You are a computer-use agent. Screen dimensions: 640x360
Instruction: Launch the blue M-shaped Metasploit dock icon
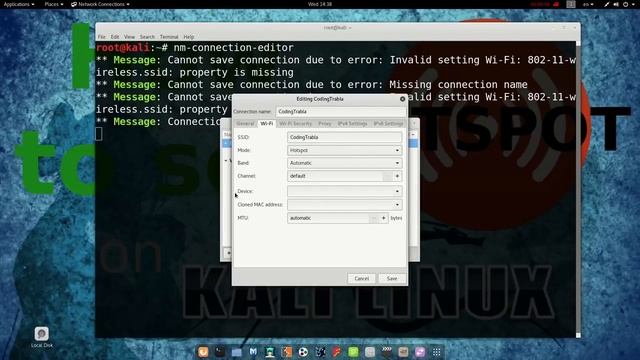tap(253, 351)
